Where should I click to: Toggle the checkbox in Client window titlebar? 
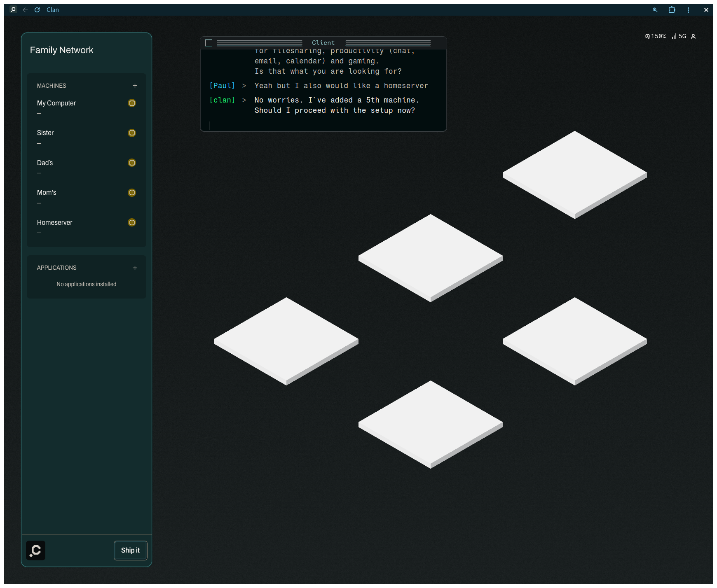click(x=209, y=43)
